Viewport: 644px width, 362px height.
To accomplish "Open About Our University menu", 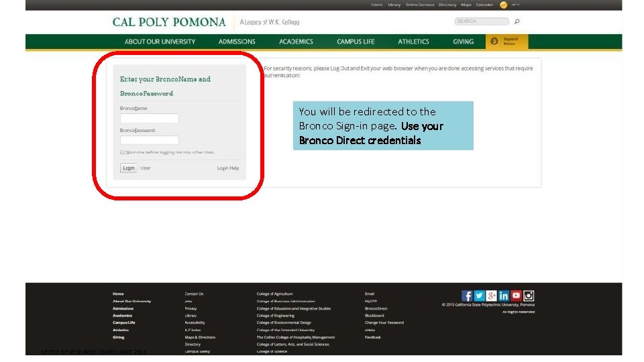I will coord(160,42).
